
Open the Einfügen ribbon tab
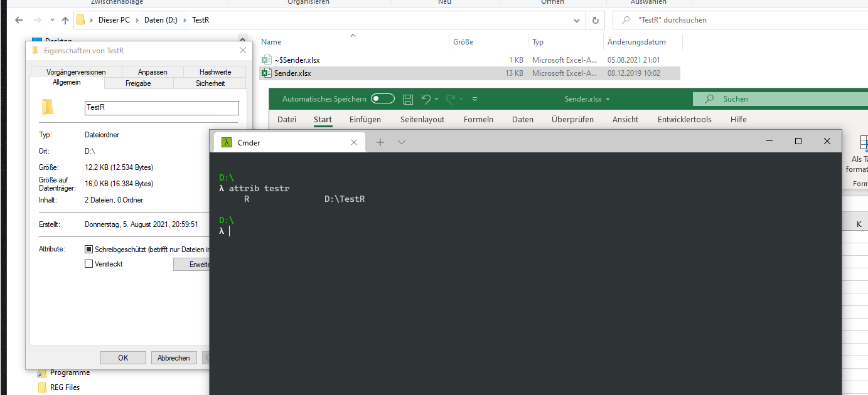365,119
